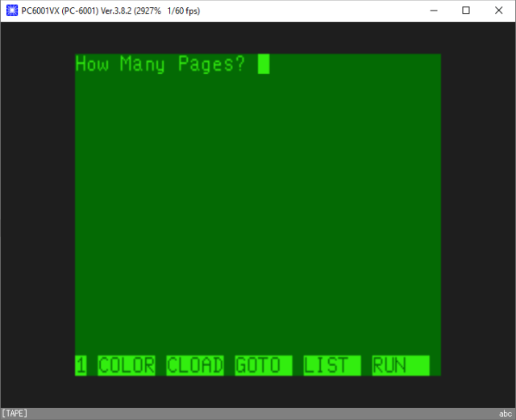Click the PC6001VX app icon in title bar

12,10
